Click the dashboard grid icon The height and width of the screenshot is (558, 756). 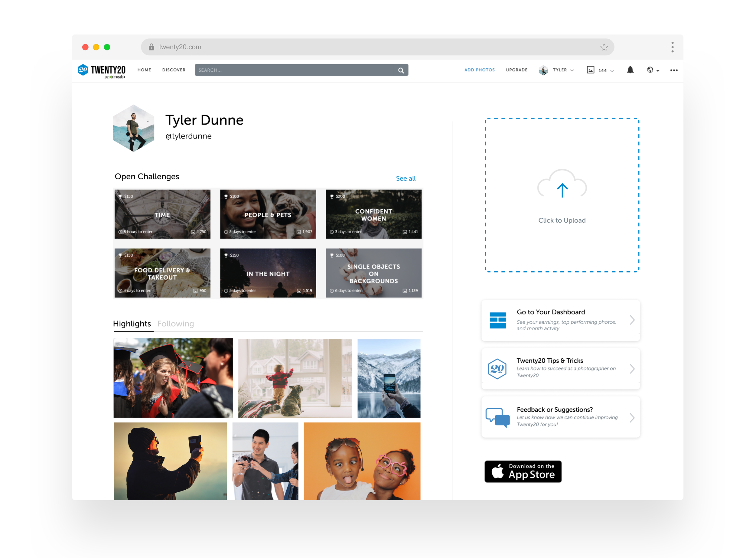pyautogui.click(x=498, y=320)
